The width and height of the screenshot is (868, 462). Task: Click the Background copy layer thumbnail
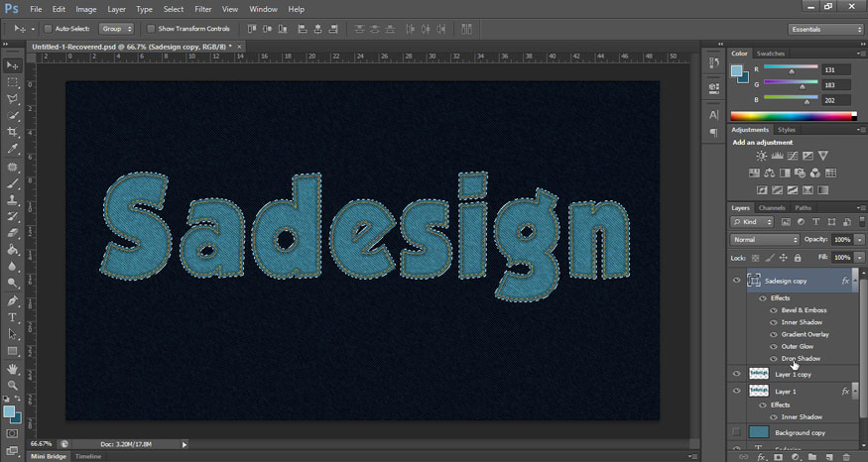pyautogui.click(x=759, y=432)
